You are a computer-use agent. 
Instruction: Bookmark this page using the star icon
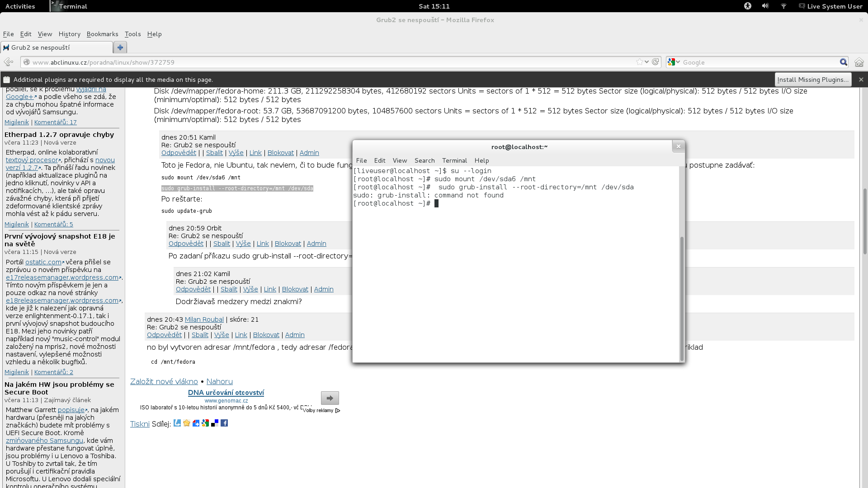click(639, 62)
